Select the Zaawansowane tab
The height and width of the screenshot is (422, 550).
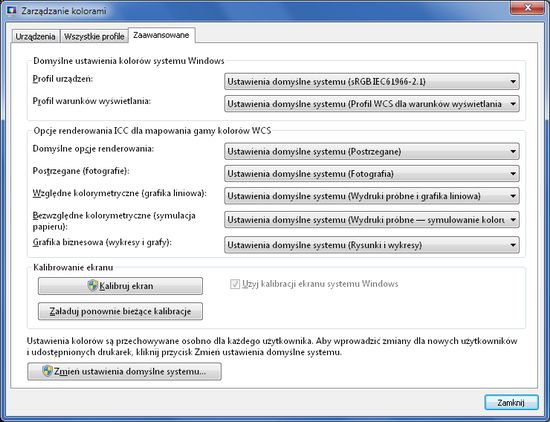(162, 35)
